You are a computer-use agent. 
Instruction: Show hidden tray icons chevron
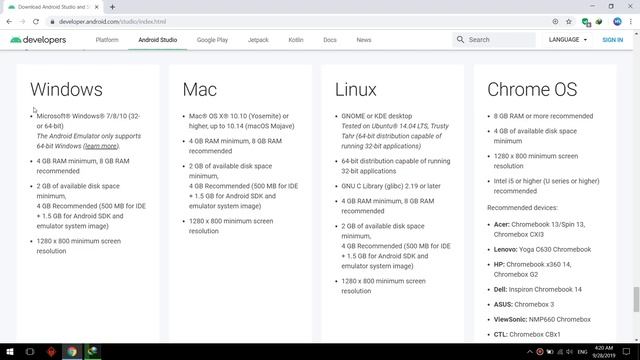(529, 351)
